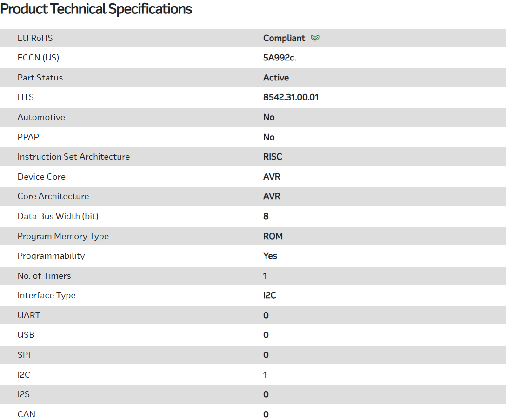The image size is (506, 420).
Task: Click the HTS code 8542.31.00.01
Action: [291, 98]
